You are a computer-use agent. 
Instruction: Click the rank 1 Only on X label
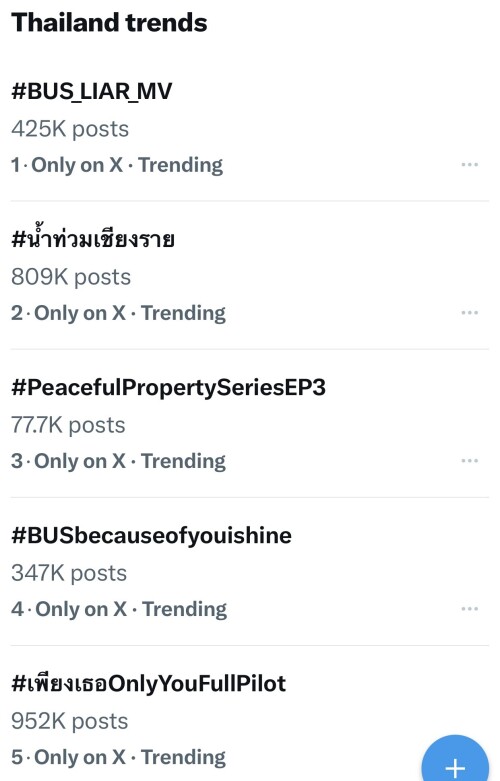click(x=77, y=165)
